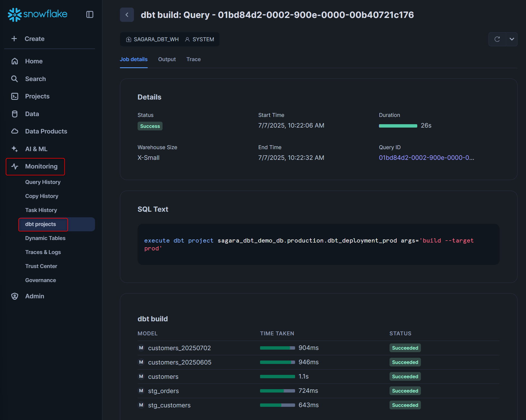Click the Home house icon
Image resolution: width=526 pixels, height=420 pixels.
point(15,61)
